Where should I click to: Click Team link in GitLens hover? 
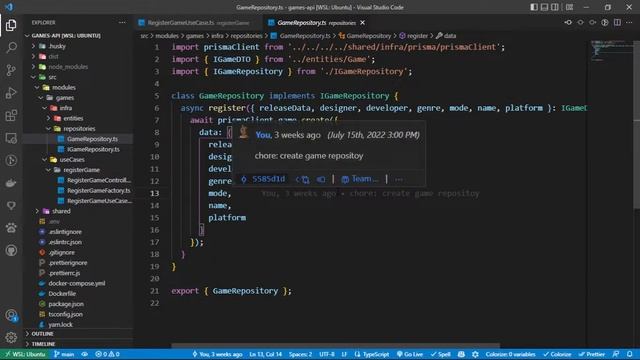(x=360, y=179)
